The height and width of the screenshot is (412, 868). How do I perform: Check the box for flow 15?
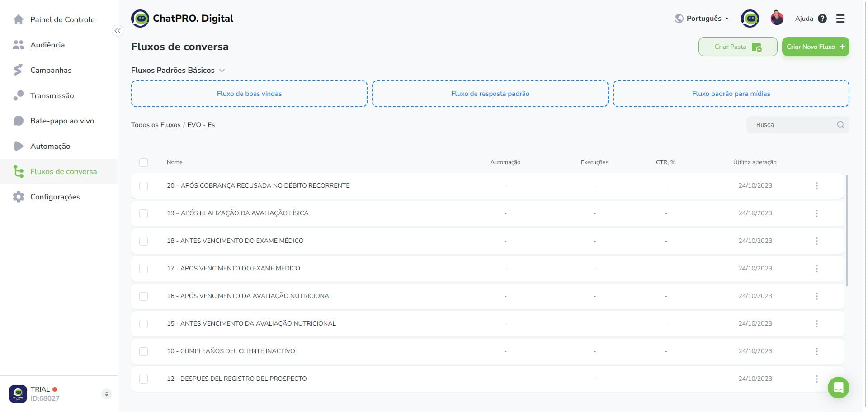144,324
